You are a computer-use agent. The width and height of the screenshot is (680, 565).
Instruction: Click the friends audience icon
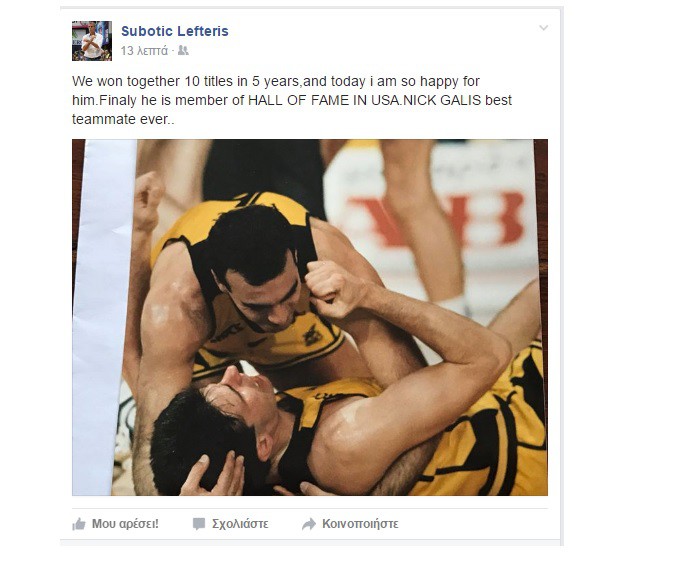pos(183,51)
